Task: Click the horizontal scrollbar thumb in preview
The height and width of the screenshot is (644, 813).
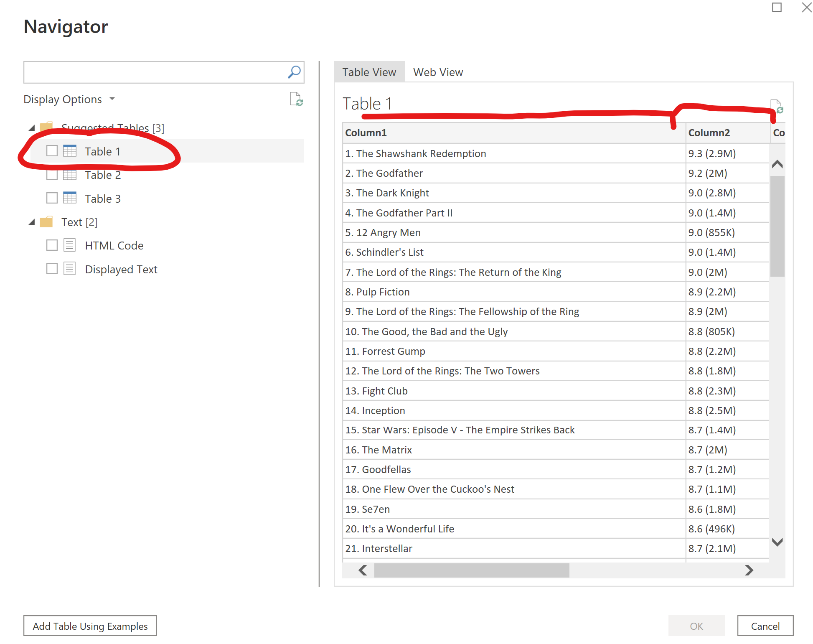Action: [x=471, y=570]
